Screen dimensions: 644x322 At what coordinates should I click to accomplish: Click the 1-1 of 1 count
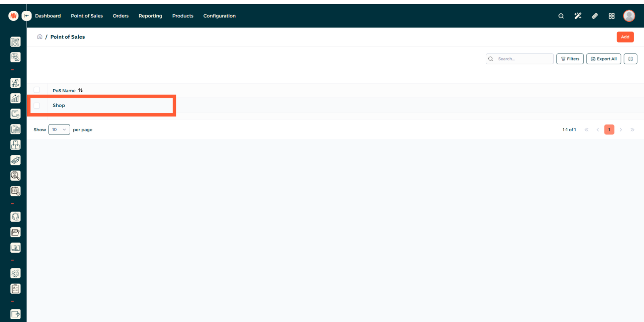click(x=569, y=130)
